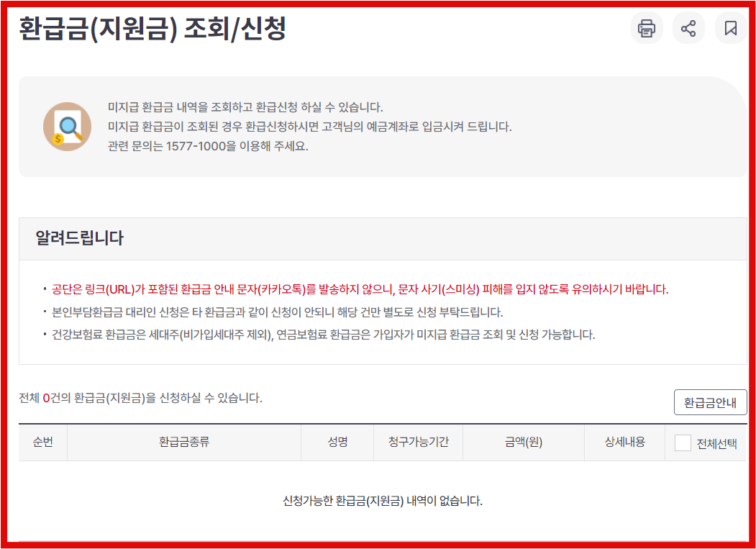Click the printer icon to print this page
Viewport: 756px width, 549px height.
647,28
